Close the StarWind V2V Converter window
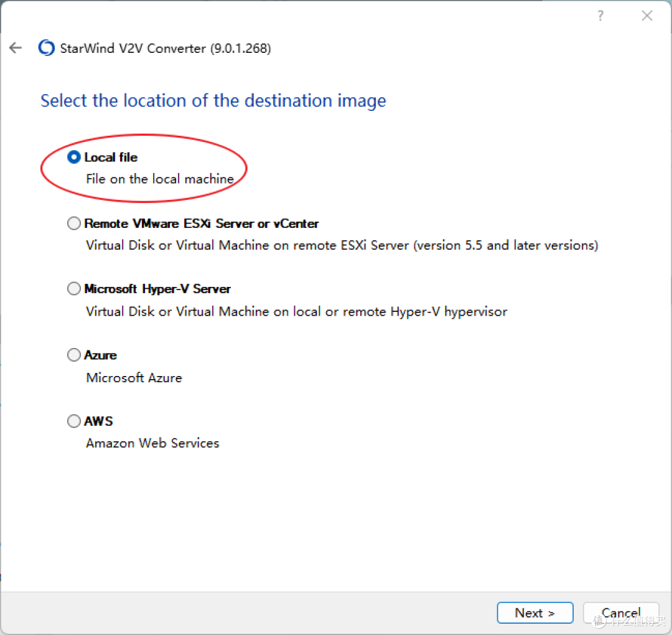This screenshot has height=635, width=672. (x=646, y=16)
